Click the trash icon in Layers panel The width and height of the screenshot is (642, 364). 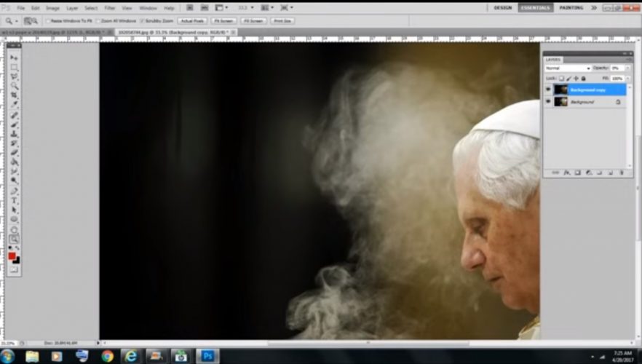coord(621,173)
